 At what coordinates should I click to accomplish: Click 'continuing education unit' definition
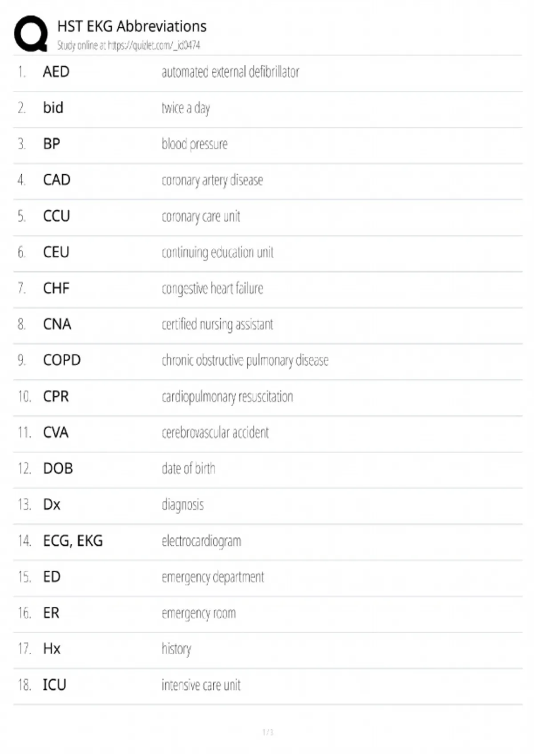click(x=218, y=252)
